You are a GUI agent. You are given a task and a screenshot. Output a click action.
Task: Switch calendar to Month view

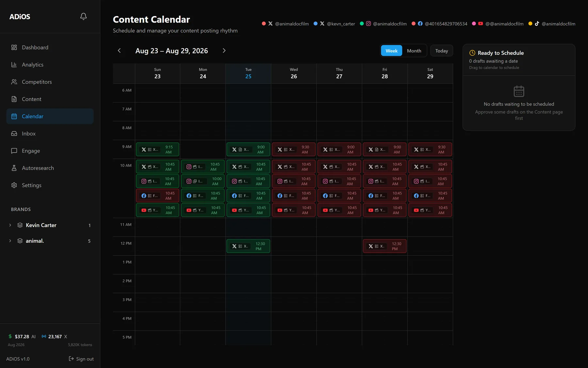pyautogui.click(x=414, y=51)
